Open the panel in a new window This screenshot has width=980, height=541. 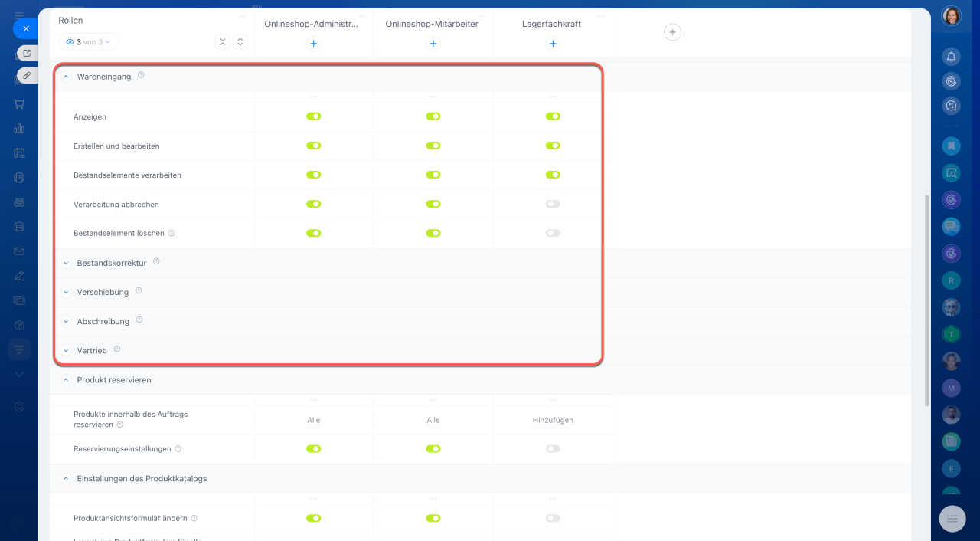point(27,53)
